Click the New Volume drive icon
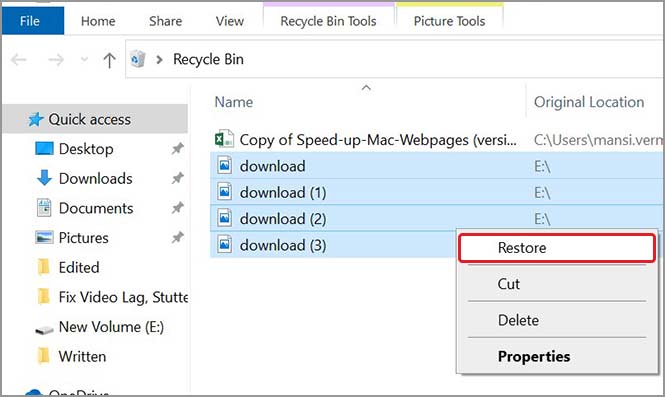Screen dimensions: 665x397 [x=44, y=330]
